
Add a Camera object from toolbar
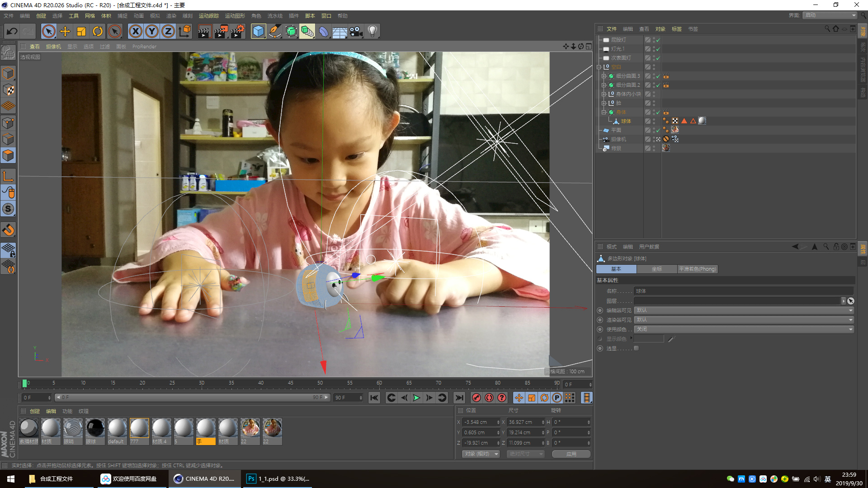pyautogui.click(x=356, y=31)
